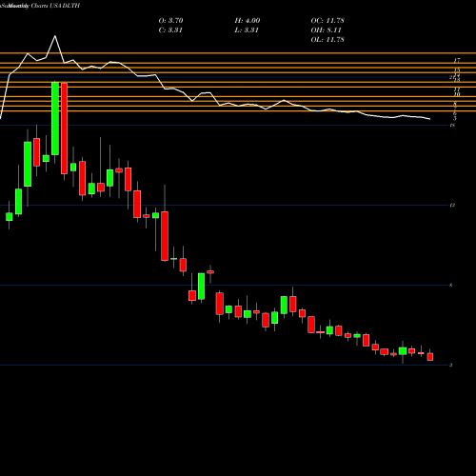Click the 'C: 3.31' close value
Screen dimensions: 476x476
(x=170, y=30)
